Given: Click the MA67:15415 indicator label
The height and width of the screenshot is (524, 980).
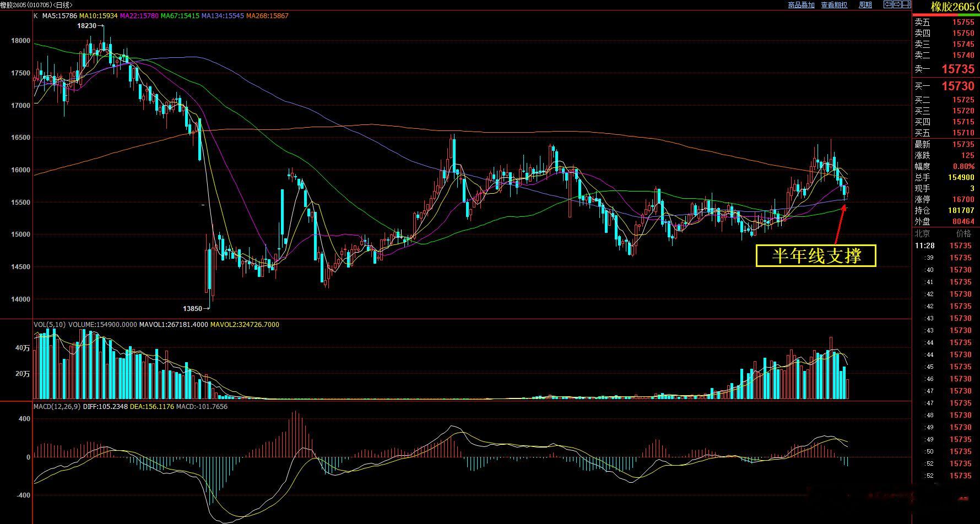Looking at the screenshot, I should (x=180, y=16).
